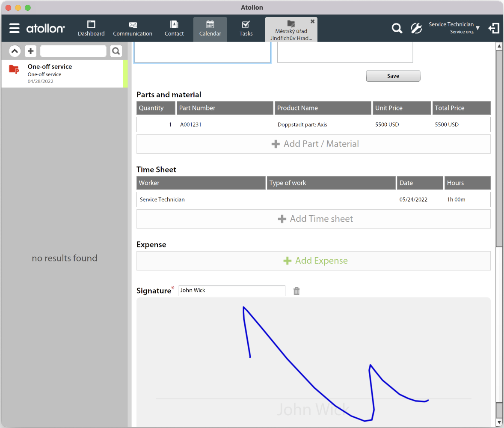Click the global search magnifier icon
Image resolution: width=504 pixels, height=428 pixels.
[397, 29]
